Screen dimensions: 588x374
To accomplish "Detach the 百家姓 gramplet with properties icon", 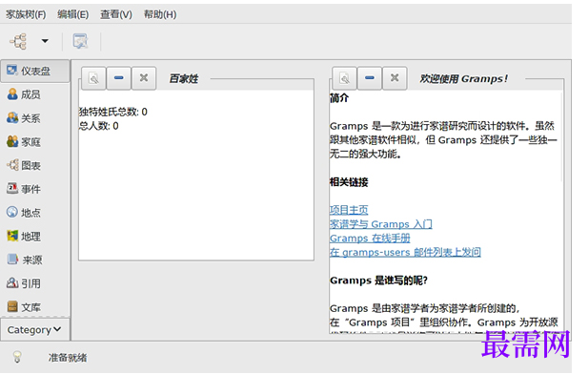I will [93, 78].
